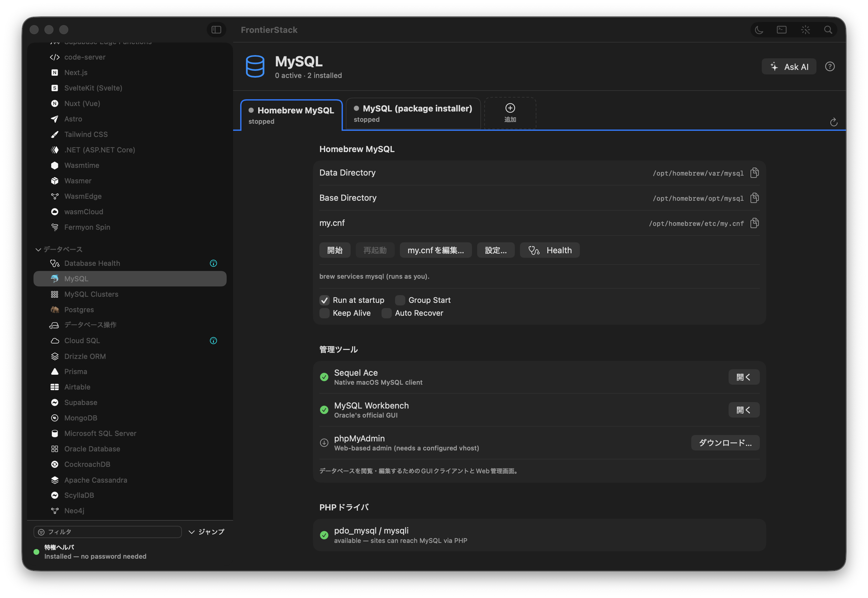Open Astro in sidebar
The width and height of the screenshot is (868, 598).
tap(130, 119)
